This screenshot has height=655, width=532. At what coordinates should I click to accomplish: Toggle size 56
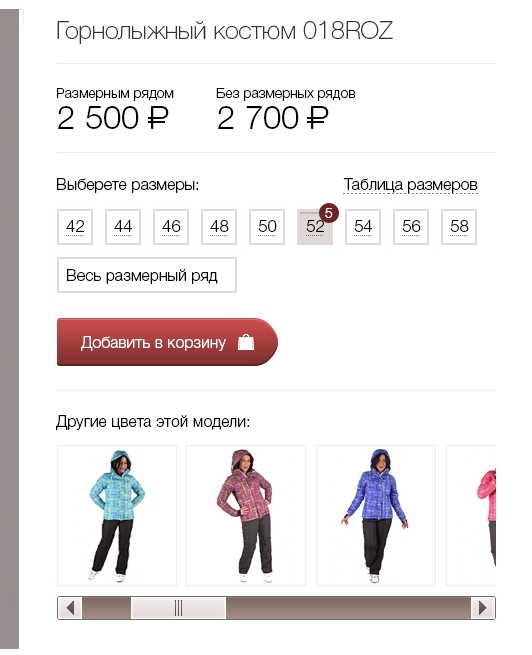point(411,227)
